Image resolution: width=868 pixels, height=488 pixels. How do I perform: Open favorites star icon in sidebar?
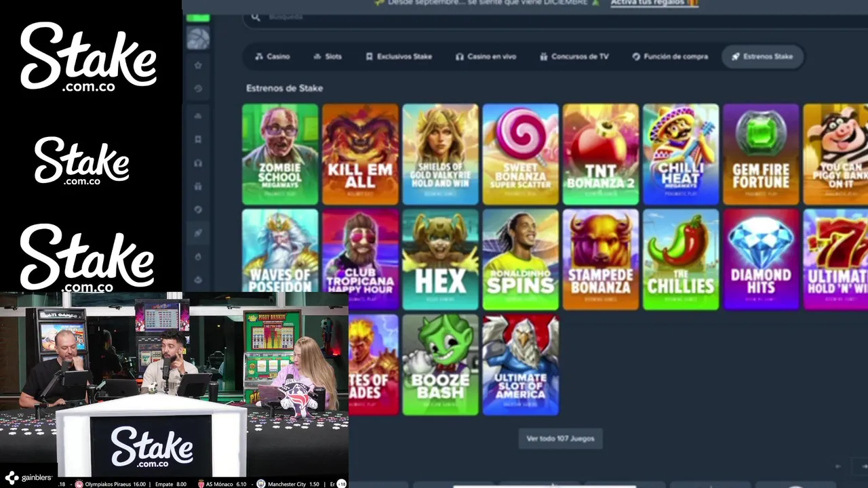[x=198, y=66]
